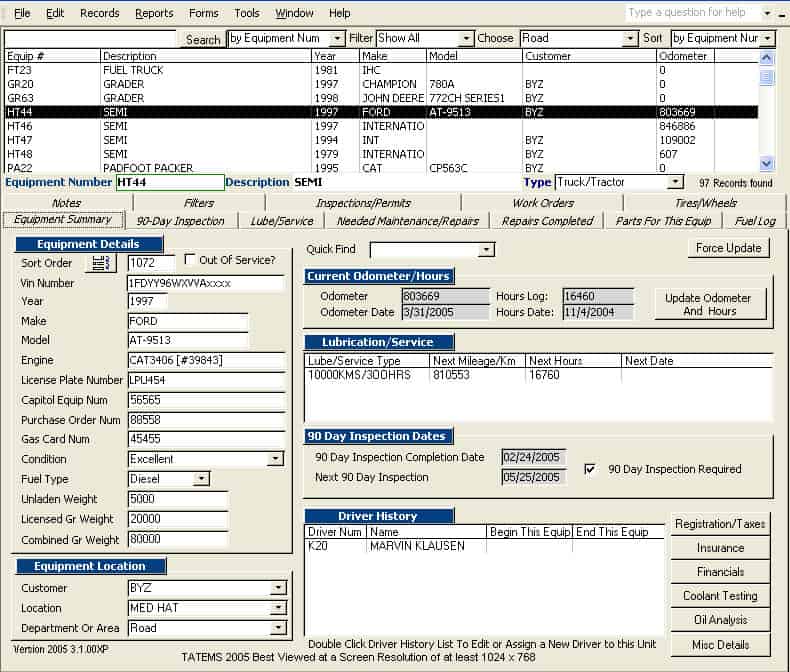Switch to Parts For This Equip tab
790x672 pixels.
point(663,221)
